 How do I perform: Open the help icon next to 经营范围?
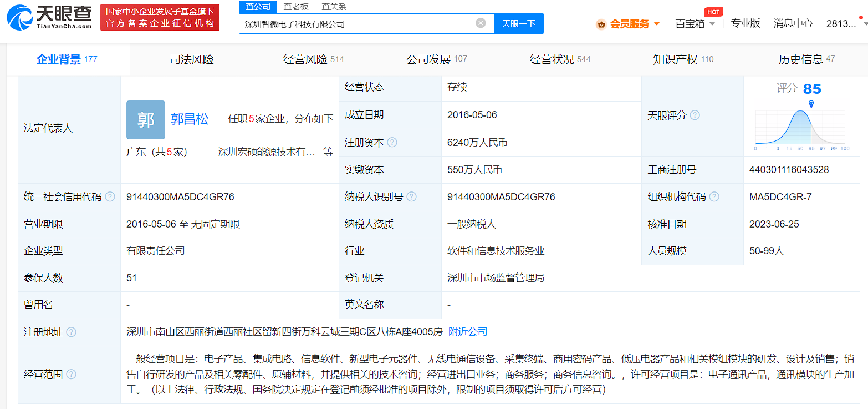click(71, 375)
